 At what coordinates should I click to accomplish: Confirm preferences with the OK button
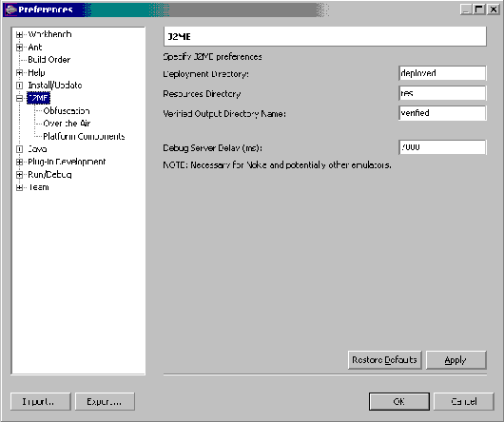(398, 401)
